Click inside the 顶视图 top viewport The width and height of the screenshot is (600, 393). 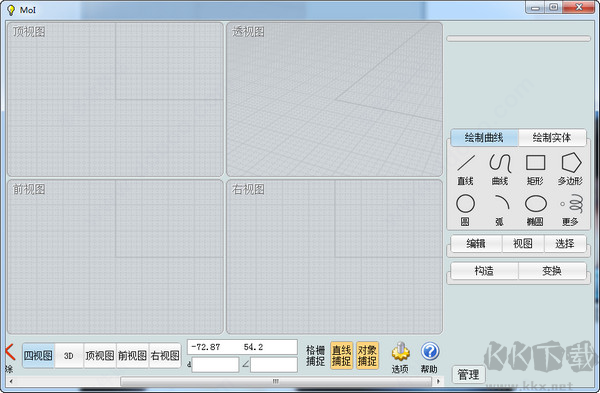coord(115,99)
